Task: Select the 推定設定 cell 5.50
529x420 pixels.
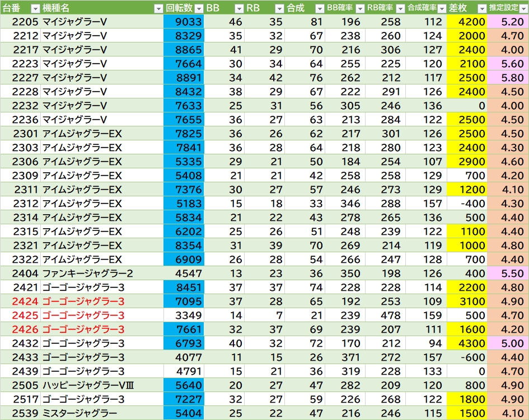Action: click(x=508, y=273)
